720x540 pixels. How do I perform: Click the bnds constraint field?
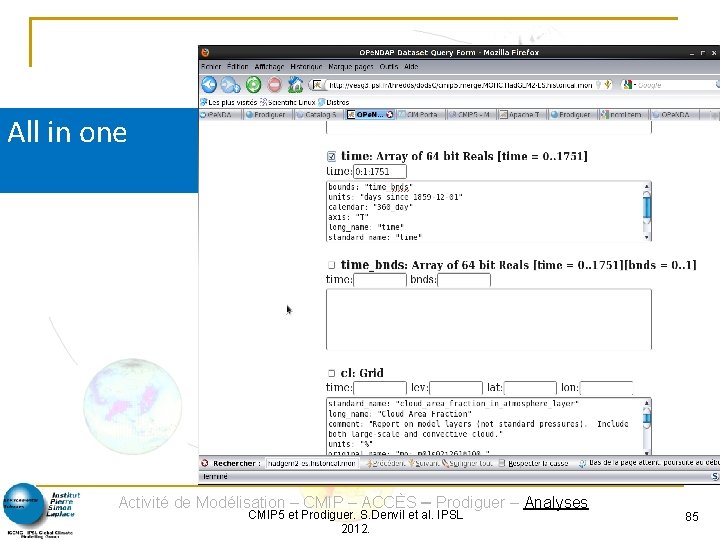click(x=464, y=280)
